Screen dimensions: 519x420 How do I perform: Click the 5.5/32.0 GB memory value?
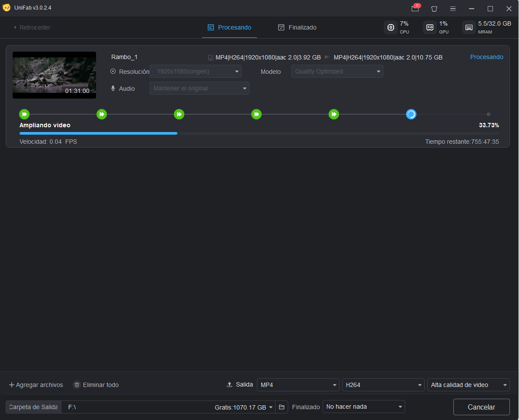point(495,24)
